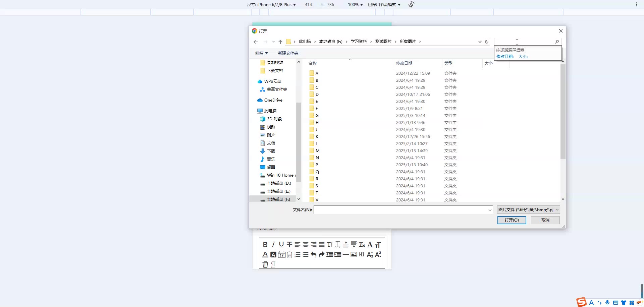Viewport: 644px width, 307px height.
Task: Apply bold formatting in the editor toolbar
Action: coord(265,245)
